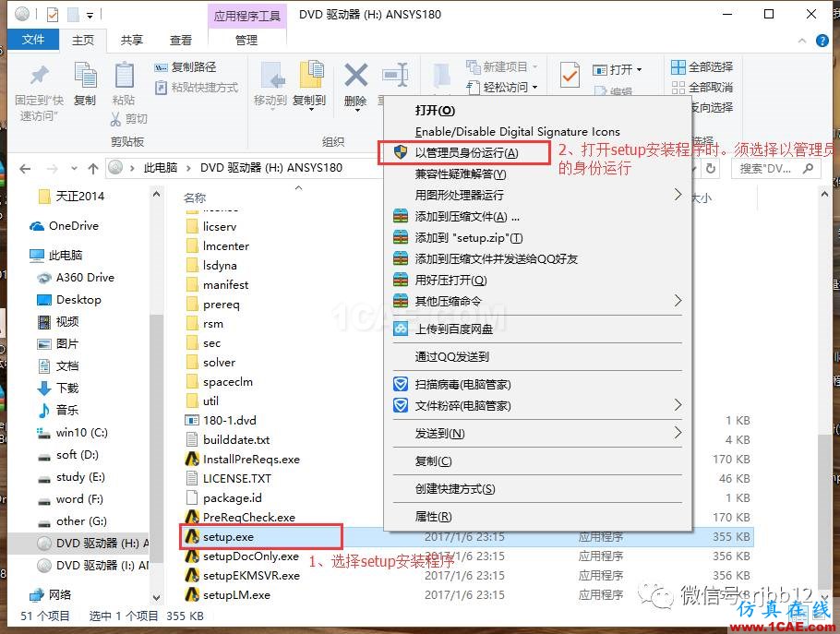Image resolution: width=840 pixels, height=634 pixels.
Task: Open the Open (打开) ribbon dropdown arrow
Action: pyautogui.click(x=639, y=70)
